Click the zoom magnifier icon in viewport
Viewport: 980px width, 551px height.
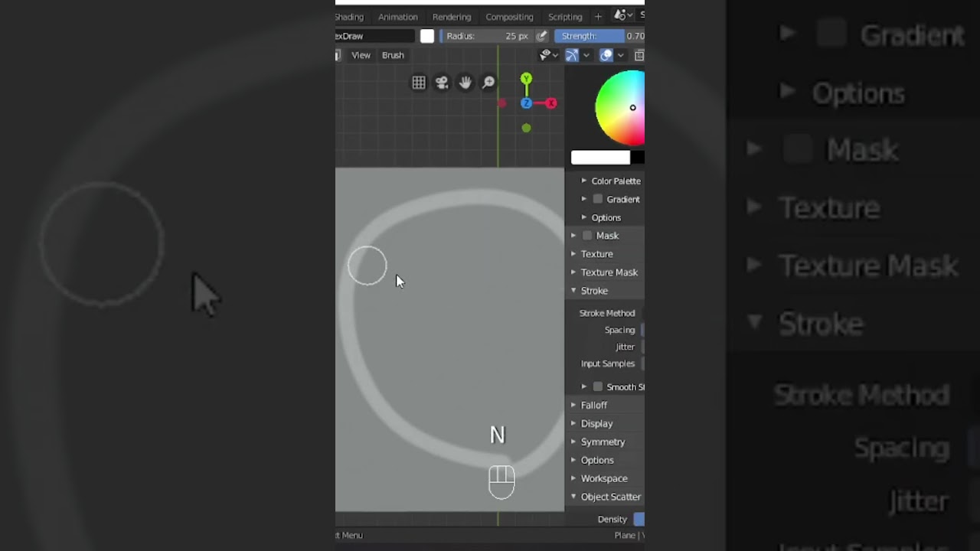coord(488,83)
